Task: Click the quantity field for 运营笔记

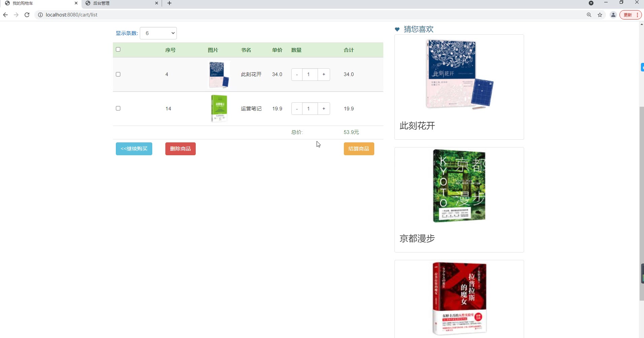Action: (310, 109)
